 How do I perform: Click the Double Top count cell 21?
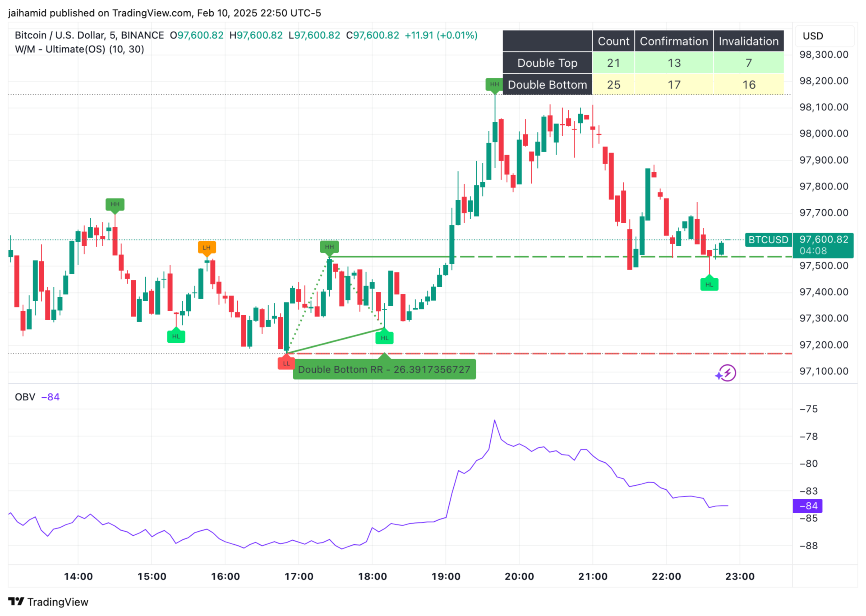[x=613, y=63]
